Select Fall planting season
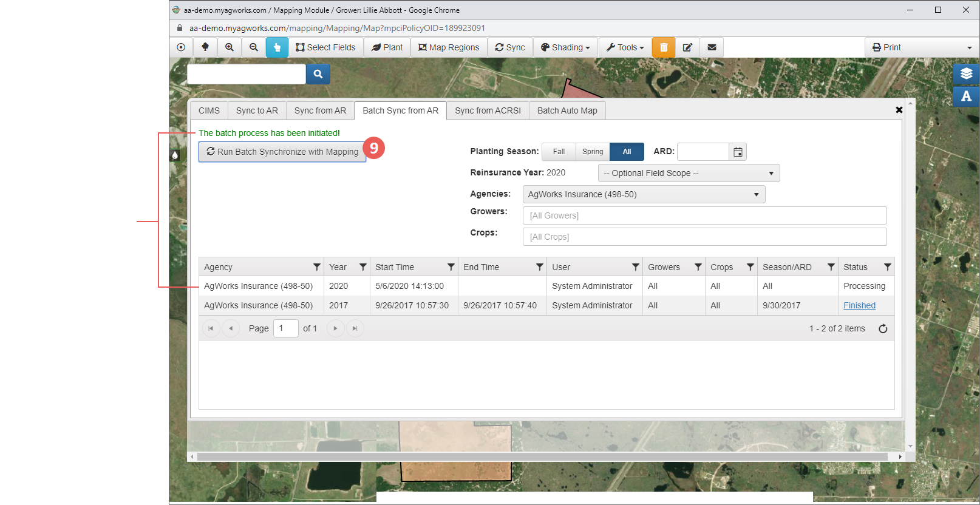Image resolution: width=980 pixels, height=505 pixels. click(559, 152)
